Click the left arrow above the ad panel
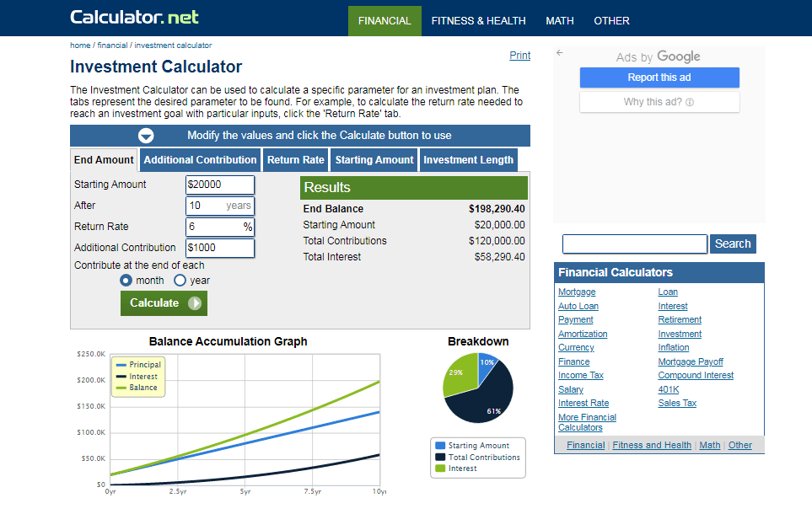This screenshot has width=812, height=514. 558,52
